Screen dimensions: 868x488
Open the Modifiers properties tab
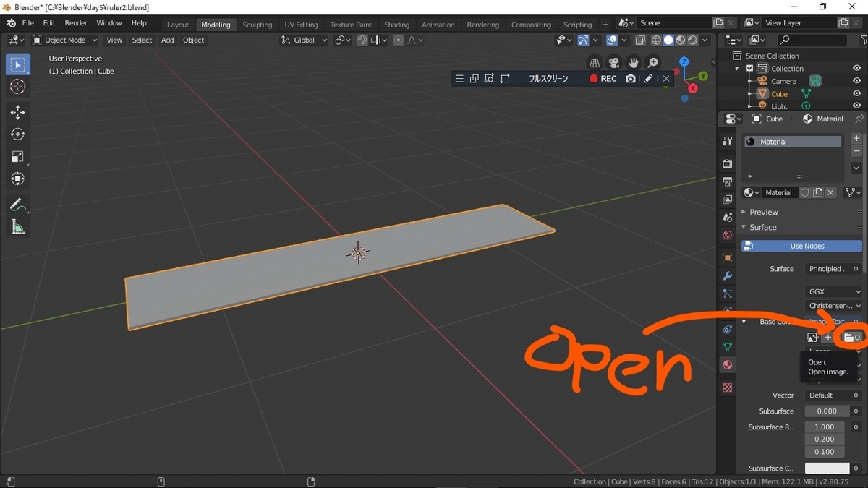(728, 276)
